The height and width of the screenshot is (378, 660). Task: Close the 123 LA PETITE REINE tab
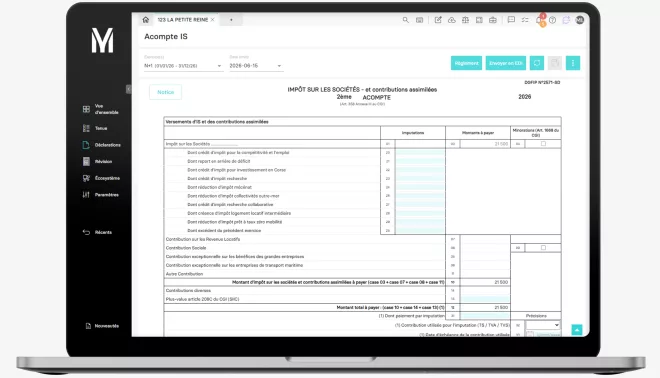coord(213,20)
